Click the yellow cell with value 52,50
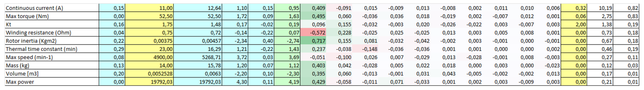This screenshot has width=644, height=90. [149, 16]
